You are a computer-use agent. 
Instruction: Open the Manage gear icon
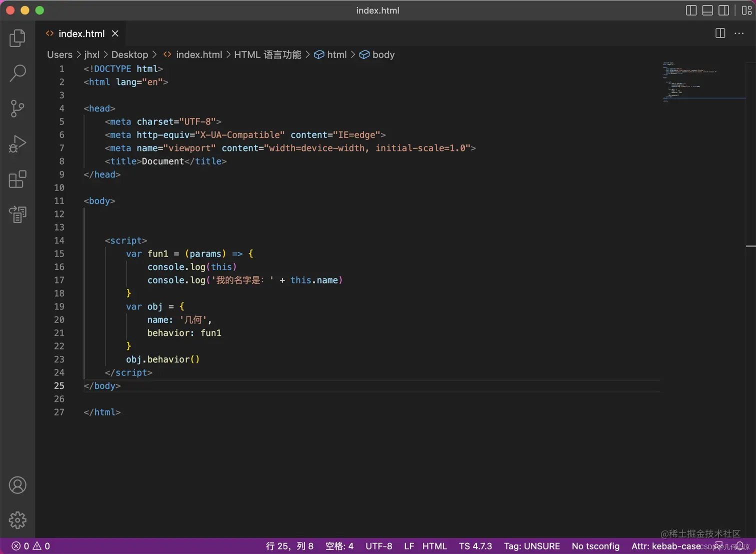[17, 520]
